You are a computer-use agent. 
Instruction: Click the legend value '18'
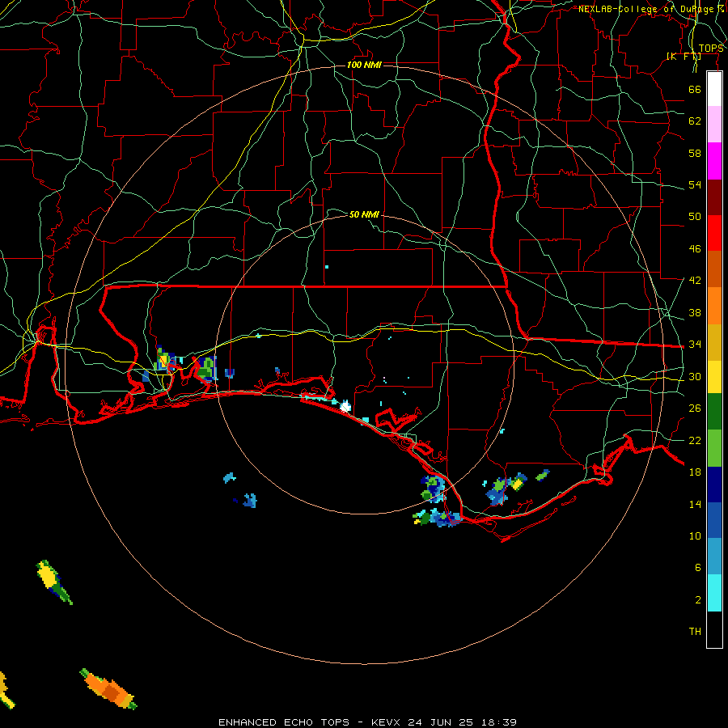(x=695, y=472)
